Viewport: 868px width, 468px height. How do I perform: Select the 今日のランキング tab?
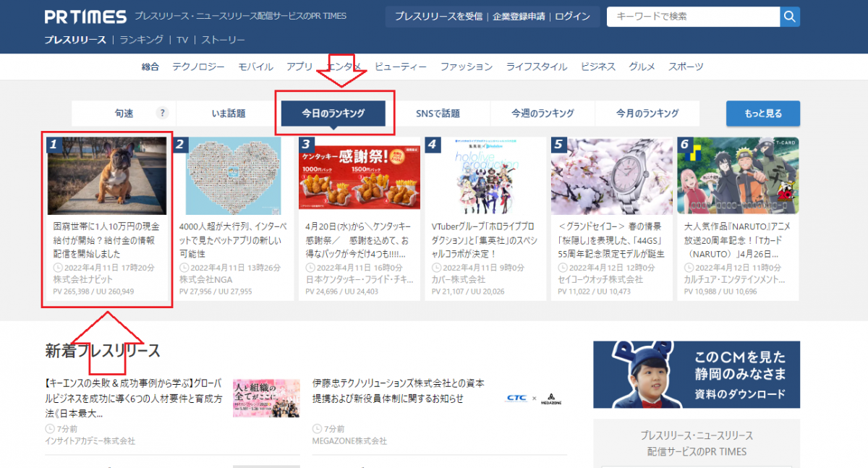click(x=333, y=114)
